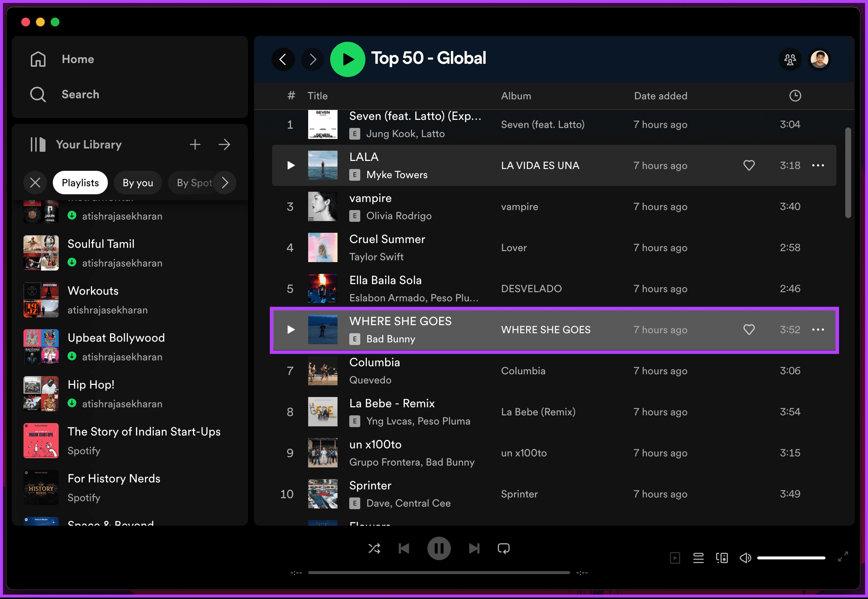Play WHERE SHE GOES track
This screenshot has width=868, height=599.
(x=291, y=330)
